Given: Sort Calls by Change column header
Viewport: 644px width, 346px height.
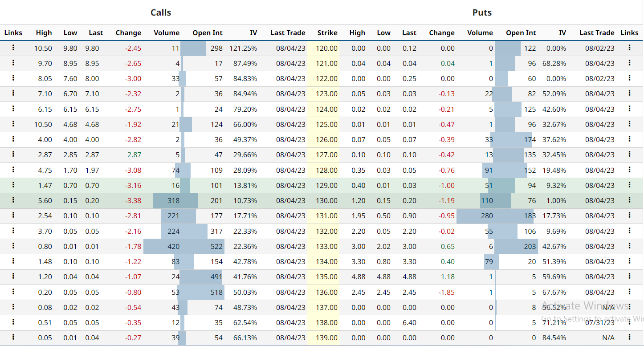Looking at the screenshot, I should click(x=128, y=33).
